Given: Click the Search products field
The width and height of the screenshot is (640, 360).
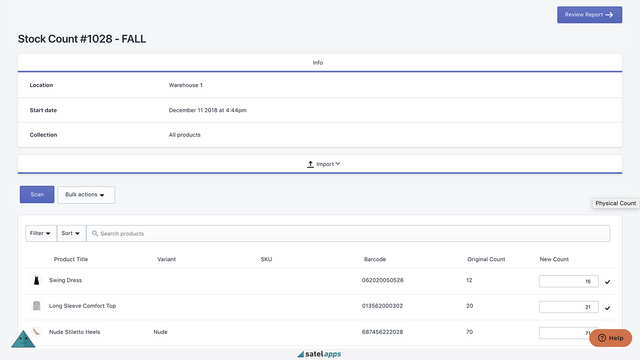Looking at the screenshot, I should coord(348,233).
